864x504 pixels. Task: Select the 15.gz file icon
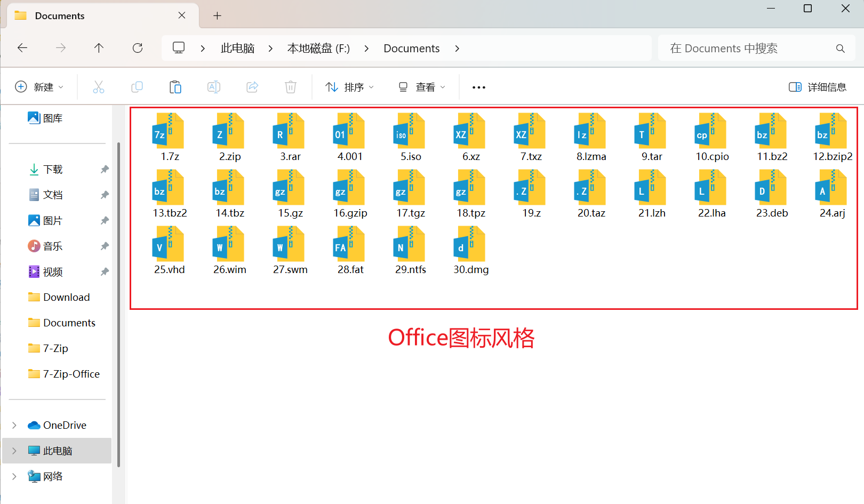pyautogui.click(x=289, y=187)
